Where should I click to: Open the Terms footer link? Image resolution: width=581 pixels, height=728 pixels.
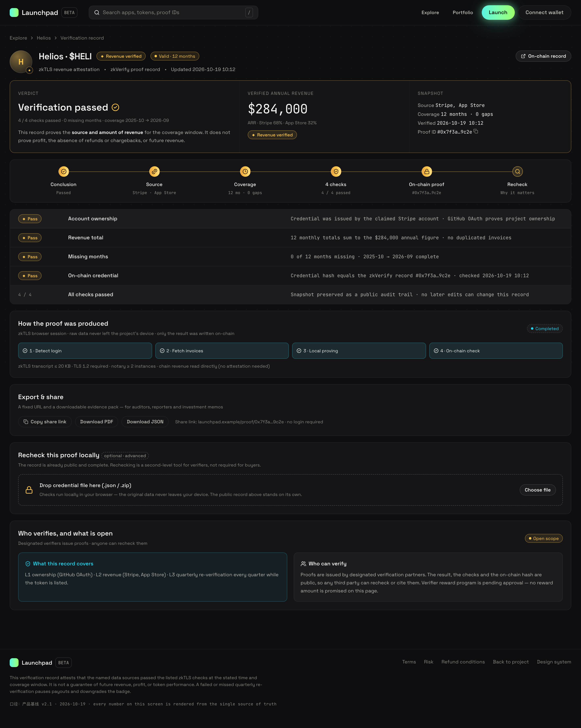(409, 662)
